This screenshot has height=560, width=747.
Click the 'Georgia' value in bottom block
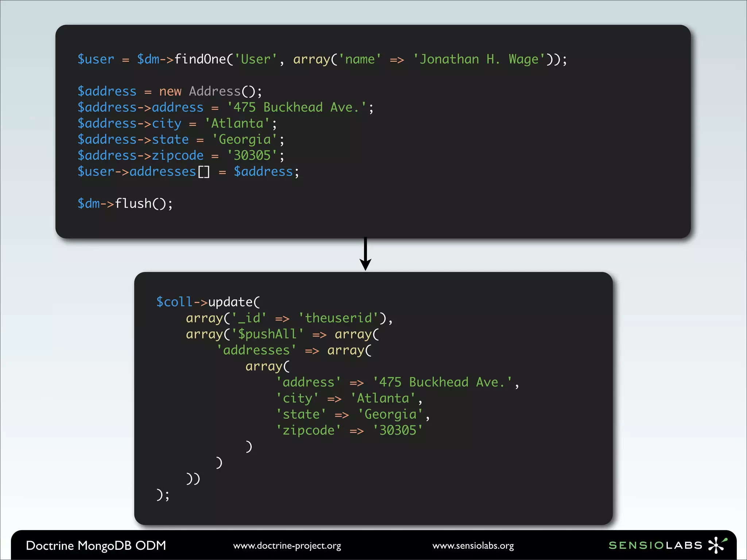click(390, 414)
